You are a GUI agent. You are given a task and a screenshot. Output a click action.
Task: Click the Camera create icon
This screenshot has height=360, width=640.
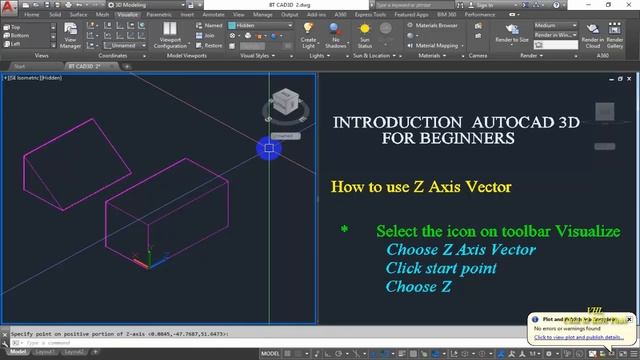(478, 26)
